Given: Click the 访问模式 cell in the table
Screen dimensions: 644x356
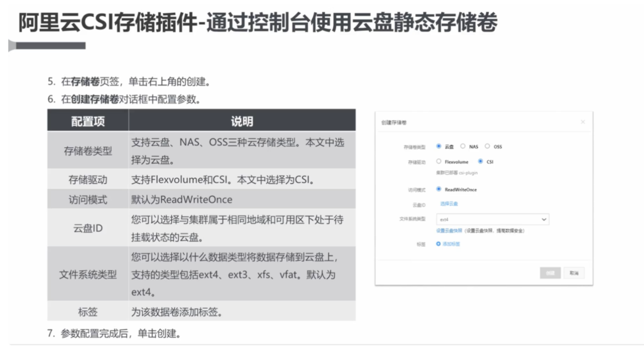Looking at the screenshot, I should click(x=88, y=199).
